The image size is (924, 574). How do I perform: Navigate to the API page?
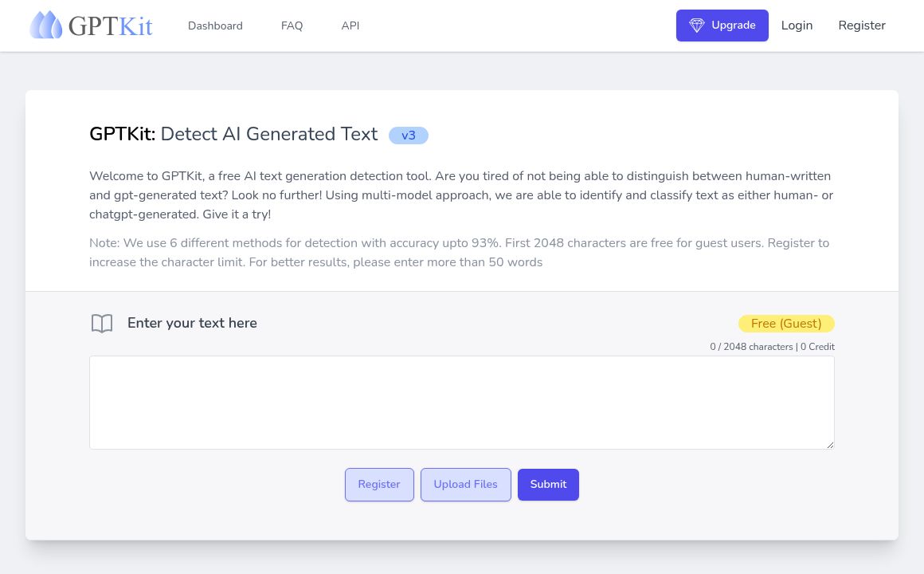pyautogui.click(x=350, y=26)
